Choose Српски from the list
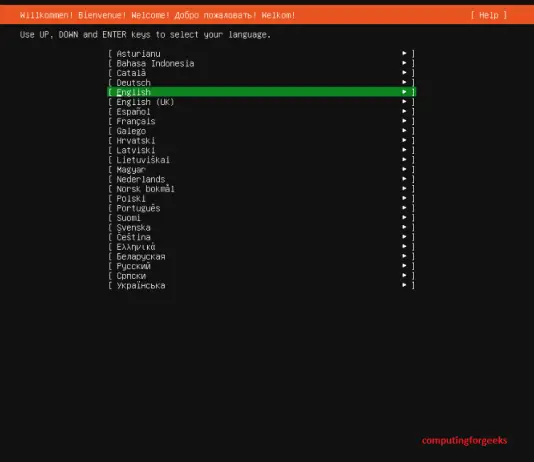The image size is (534, 462). click(x=262, y=276)
